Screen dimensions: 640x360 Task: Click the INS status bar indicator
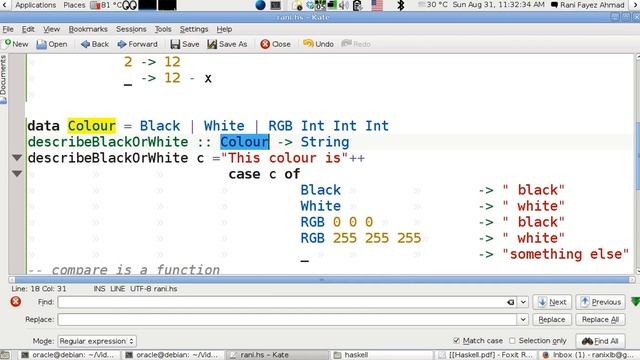click(99, 289)
